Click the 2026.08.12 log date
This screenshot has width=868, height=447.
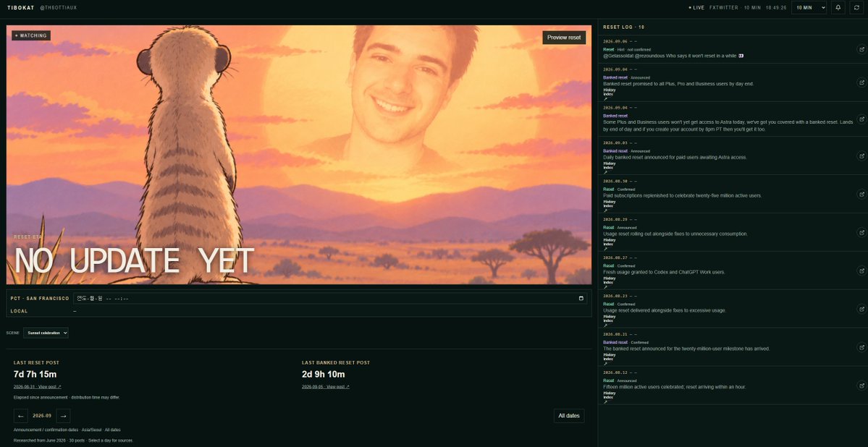[615, 372]
